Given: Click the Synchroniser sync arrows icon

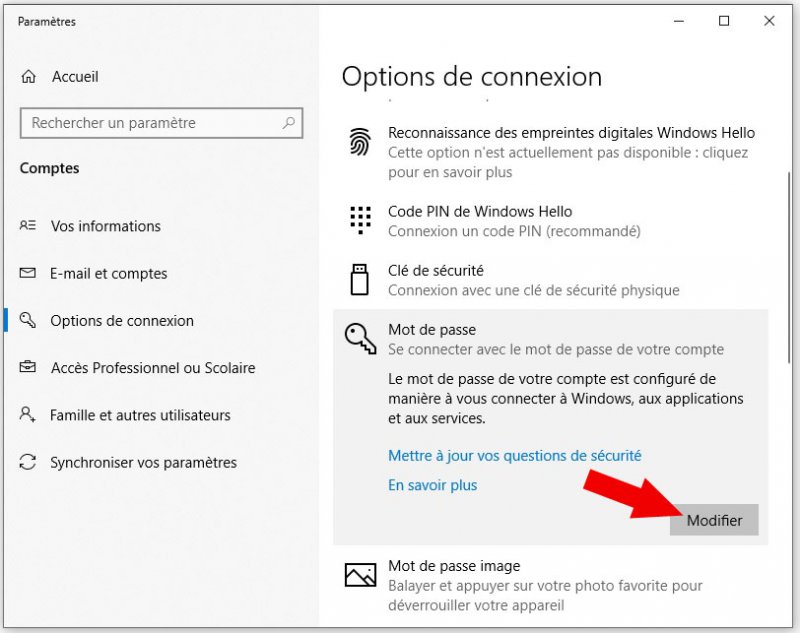Looking at the screenshot, I should (29, 463).
